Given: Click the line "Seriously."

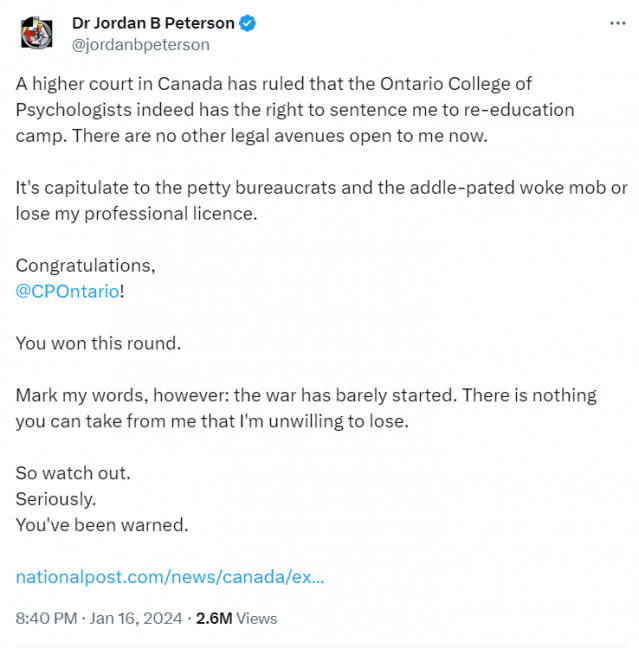Looking at the screenshot, I should point(56,499).
